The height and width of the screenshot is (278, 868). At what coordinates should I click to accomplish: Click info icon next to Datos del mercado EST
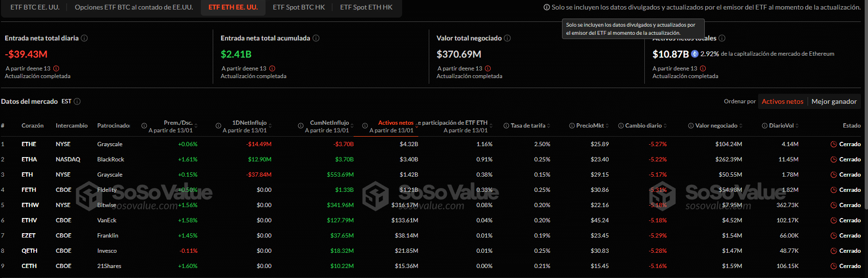point(77,101)
